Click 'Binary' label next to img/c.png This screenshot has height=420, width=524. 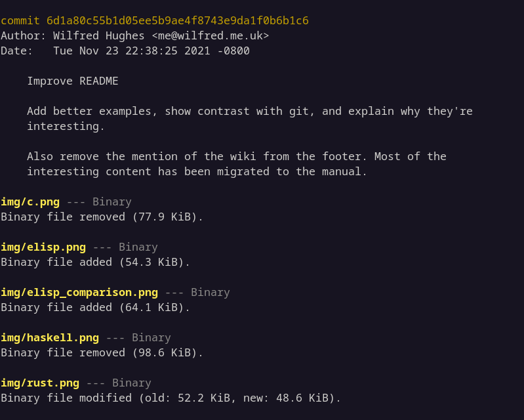(112, 201)
